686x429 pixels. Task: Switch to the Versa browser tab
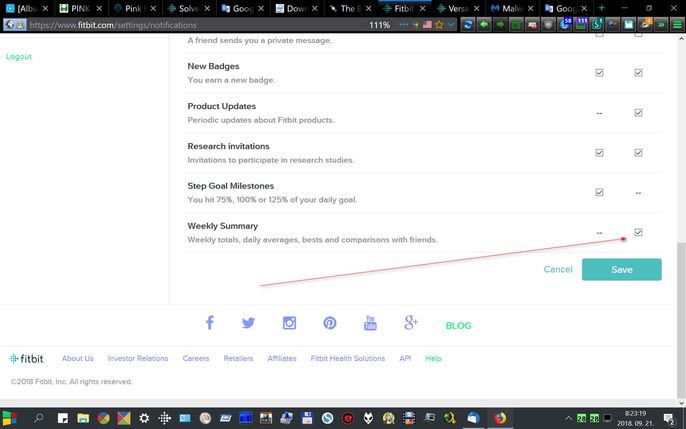point(458,8)
